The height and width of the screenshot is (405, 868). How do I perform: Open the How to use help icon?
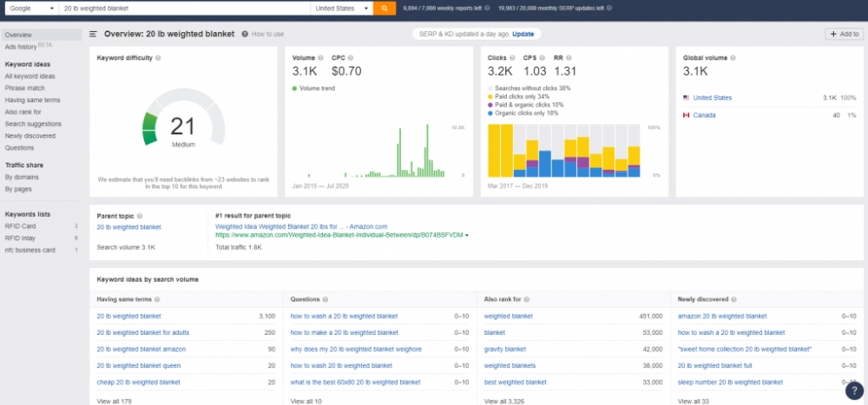click(x=246, y=34)
